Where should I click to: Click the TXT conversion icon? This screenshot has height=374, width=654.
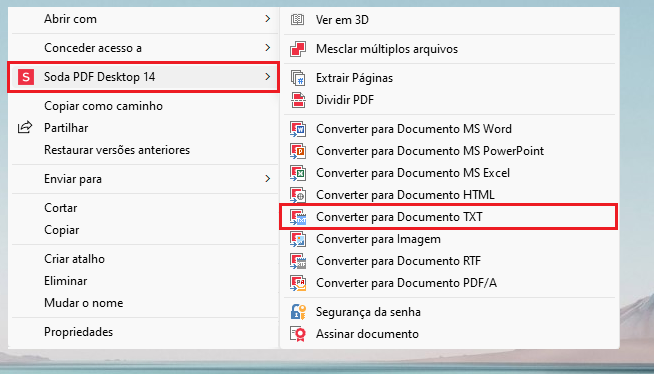click(298, 217)
